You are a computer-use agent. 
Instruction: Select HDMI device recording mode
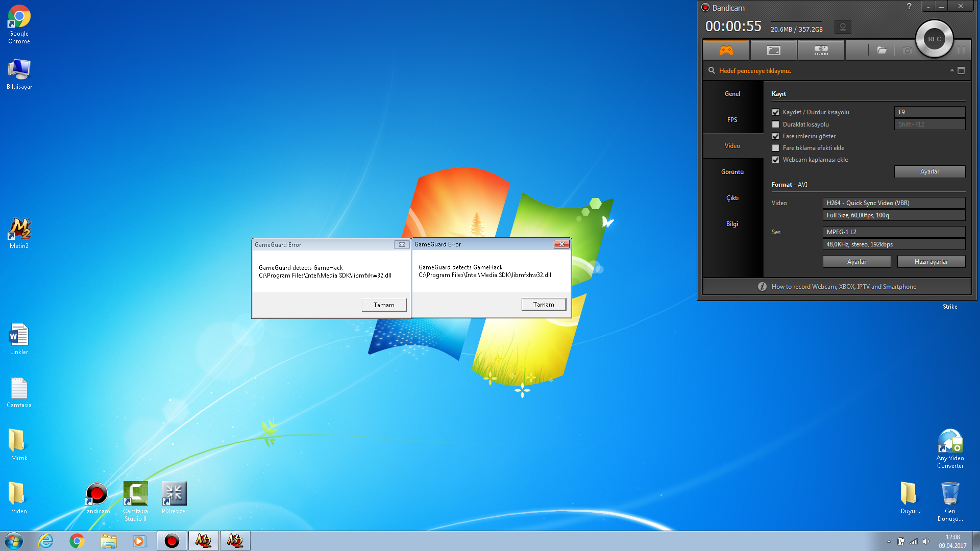[x=821, y=51]
